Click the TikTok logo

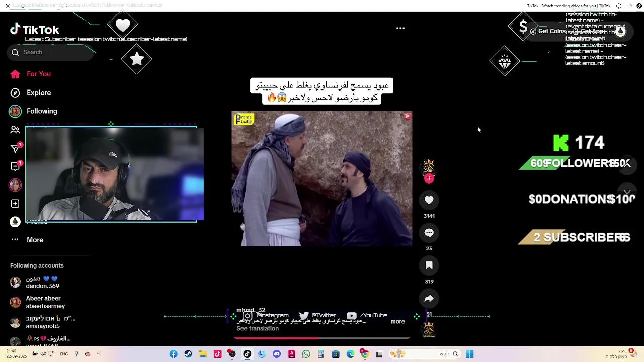35,30
